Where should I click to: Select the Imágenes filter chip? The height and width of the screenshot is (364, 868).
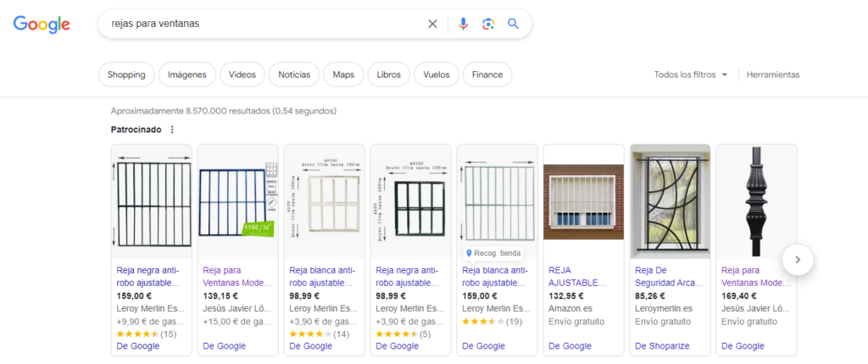coord(187,74)
